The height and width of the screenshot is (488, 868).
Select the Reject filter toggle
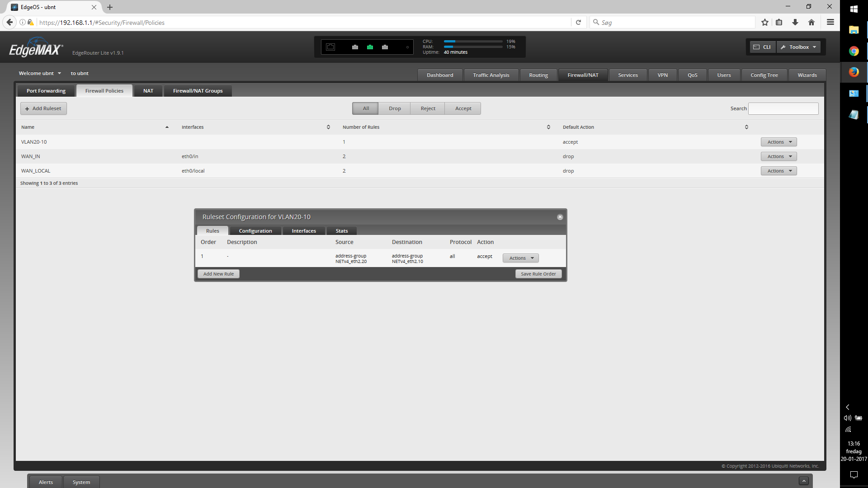click(428, 108)
